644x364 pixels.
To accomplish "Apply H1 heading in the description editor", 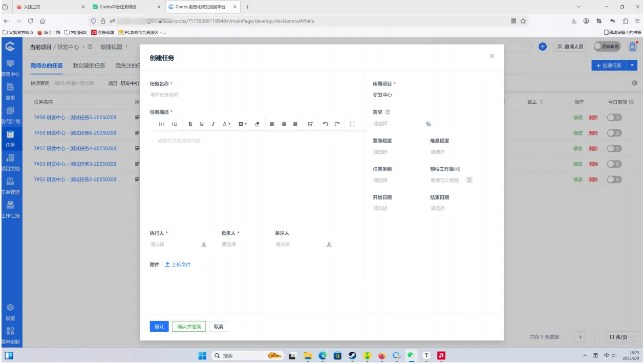I will (162, 124).
